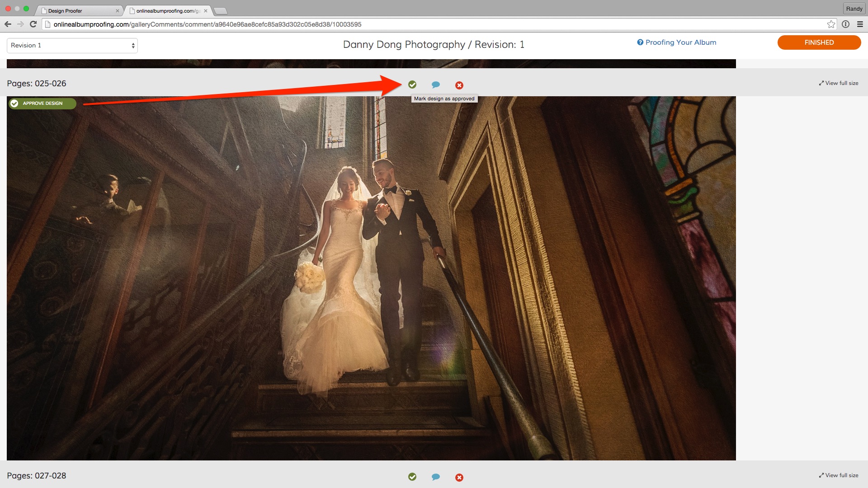The image size is (868, 488).
Task: Open the Revision 1 dropdown
Action: click(x=72, y=45)
